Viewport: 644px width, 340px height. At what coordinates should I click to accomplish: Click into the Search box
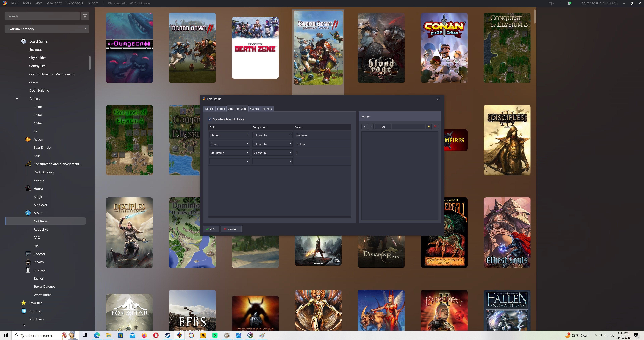(42, 16)
